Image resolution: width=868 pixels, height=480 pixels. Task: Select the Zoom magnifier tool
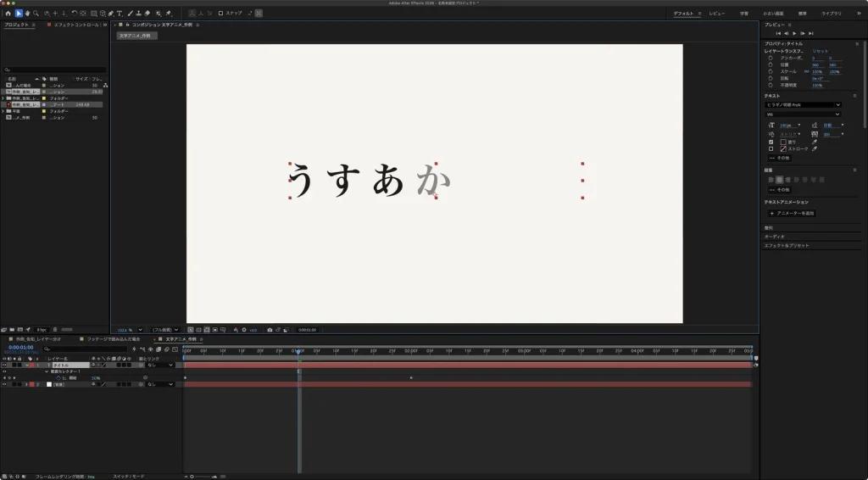(36, 14)
